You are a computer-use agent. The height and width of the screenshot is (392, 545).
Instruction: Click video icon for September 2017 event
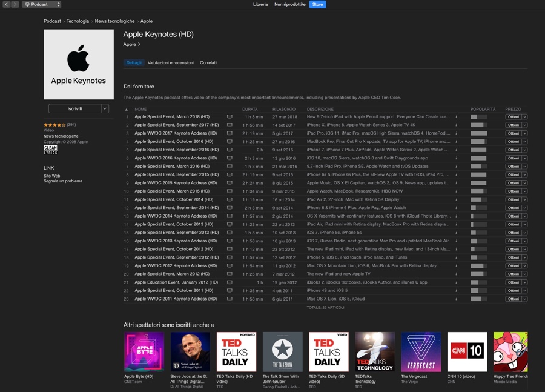[x=230, y=125]
